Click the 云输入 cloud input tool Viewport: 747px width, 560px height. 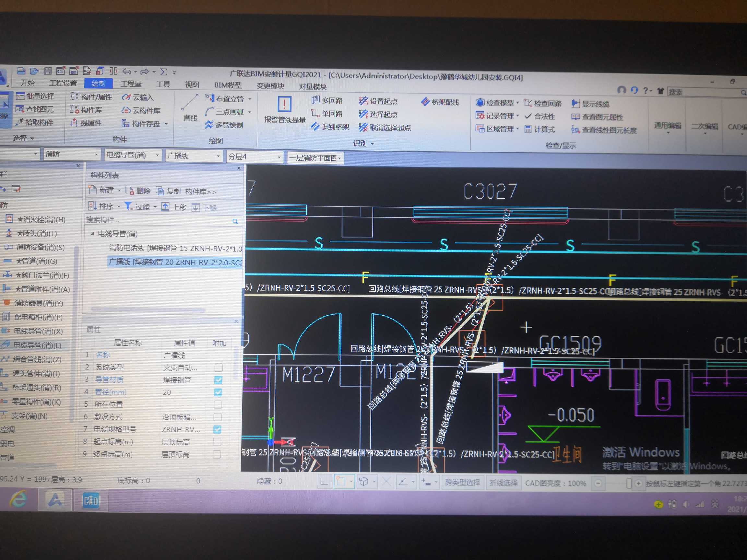click(138, 98)
